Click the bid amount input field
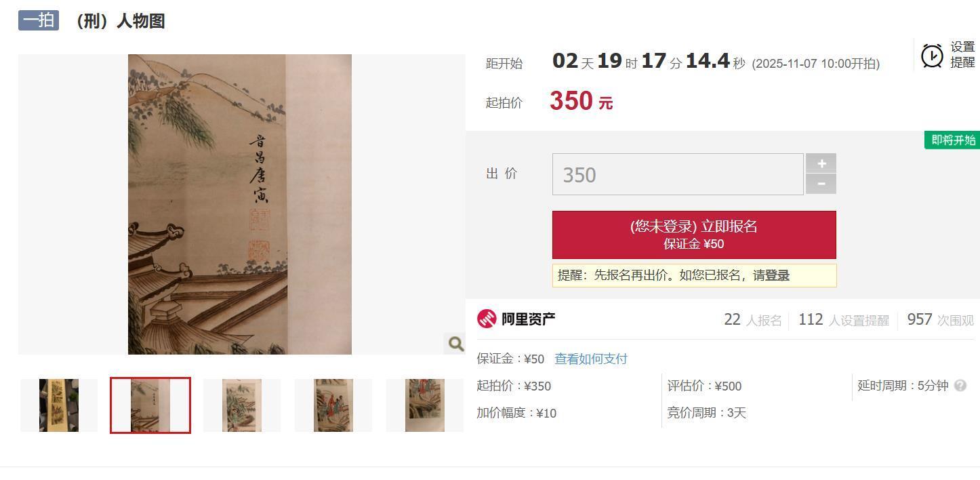This screenshot has width=980, height=480. pyautogui.click(x=678, y=174)
